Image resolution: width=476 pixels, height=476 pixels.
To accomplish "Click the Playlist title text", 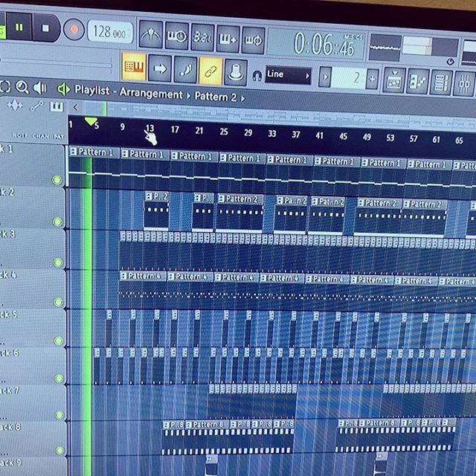I will pyautogui.click(x=92, y=90).
